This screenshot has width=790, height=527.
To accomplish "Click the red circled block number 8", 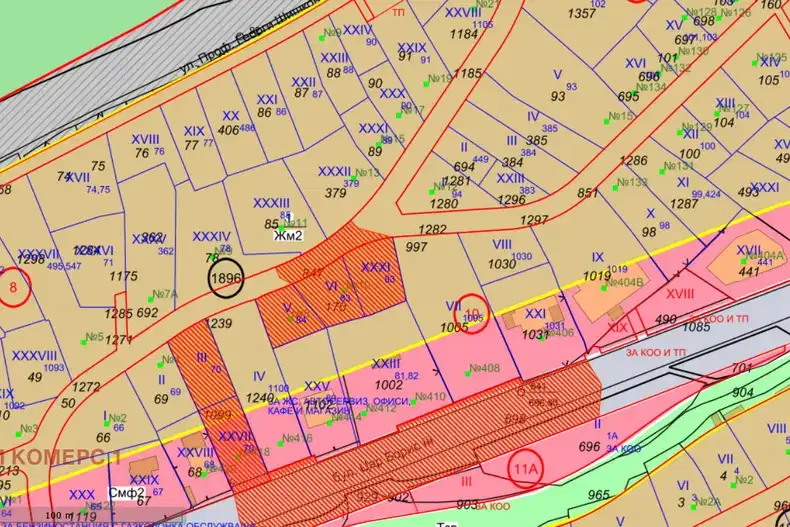I will (x=14, y=288).
